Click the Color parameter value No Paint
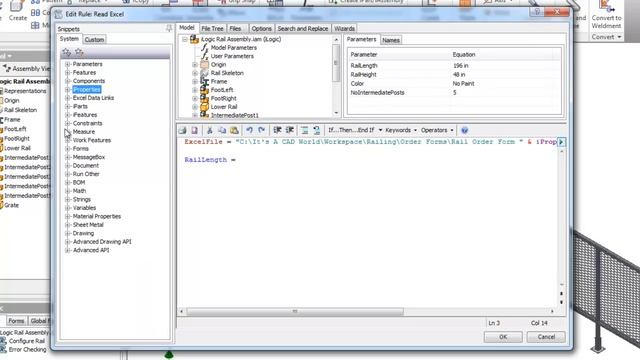The image size is (640, 360). coord(463,84)
